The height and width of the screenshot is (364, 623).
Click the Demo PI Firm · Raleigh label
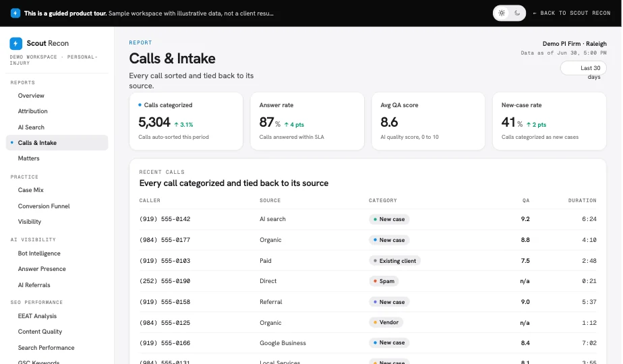point(574,44)
